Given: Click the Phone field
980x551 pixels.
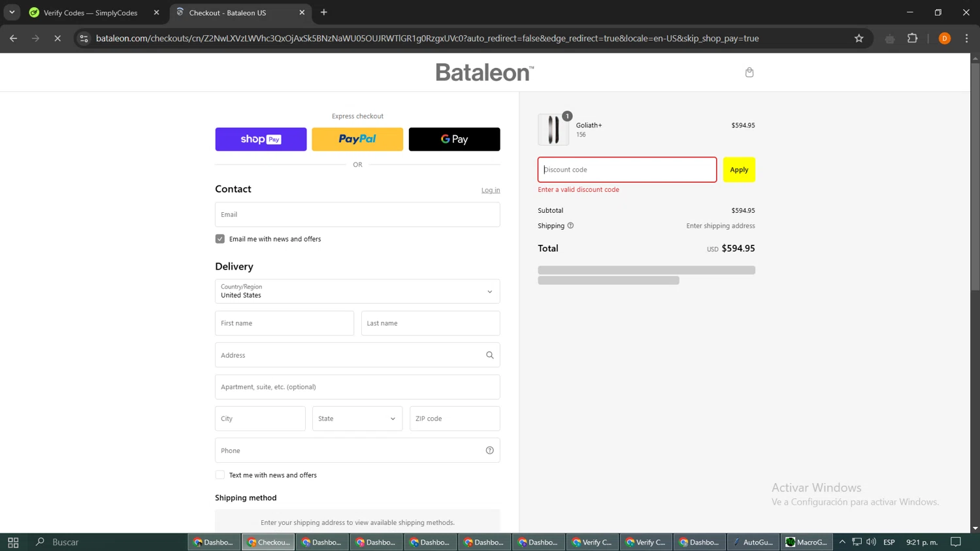Looking at the screenshot, I should tap(357, 450).
